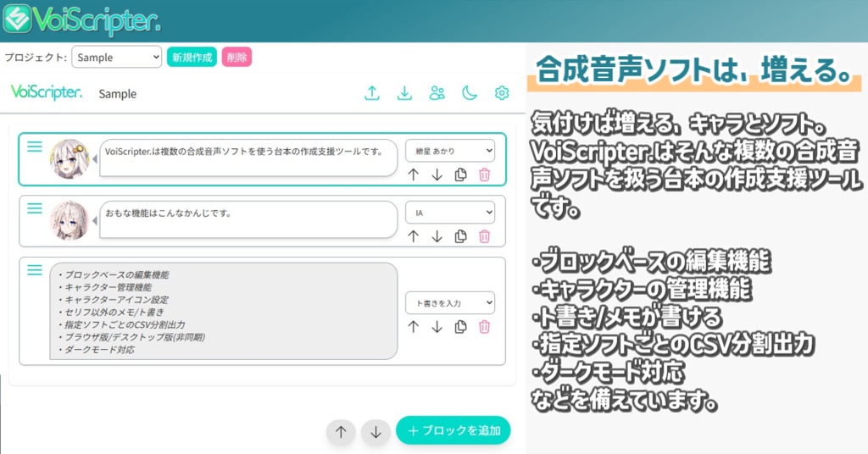Click the grey ト書き memo text area
The image size is (868, 454).
224,312
